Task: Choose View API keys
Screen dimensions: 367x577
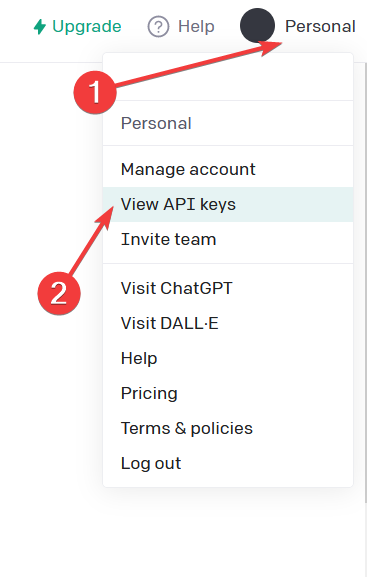Action: coord(228,204)
